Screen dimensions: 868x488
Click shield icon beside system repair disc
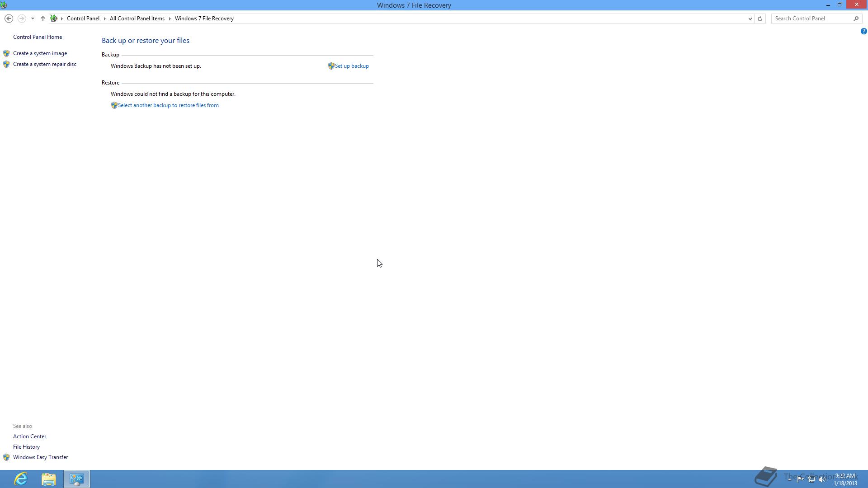tap(6, 64)
